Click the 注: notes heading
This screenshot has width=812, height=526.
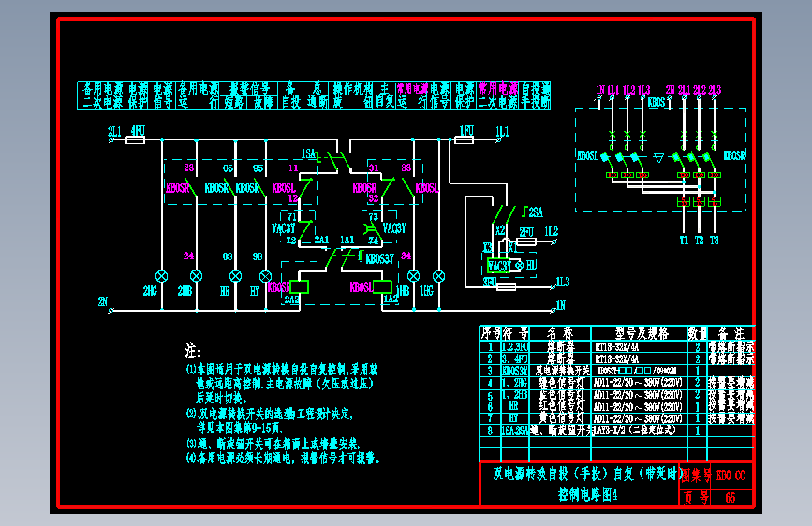193,350
